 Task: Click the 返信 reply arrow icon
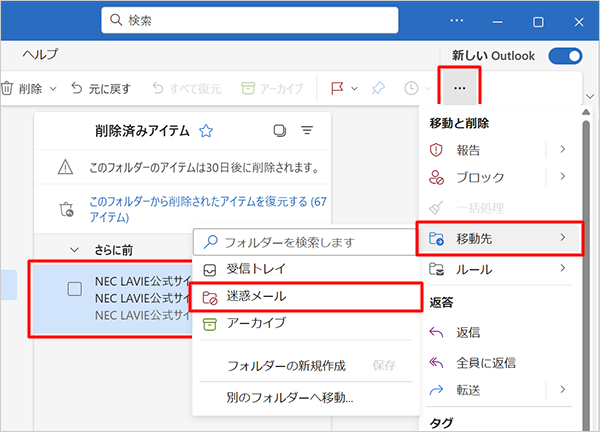click(436, 332)
